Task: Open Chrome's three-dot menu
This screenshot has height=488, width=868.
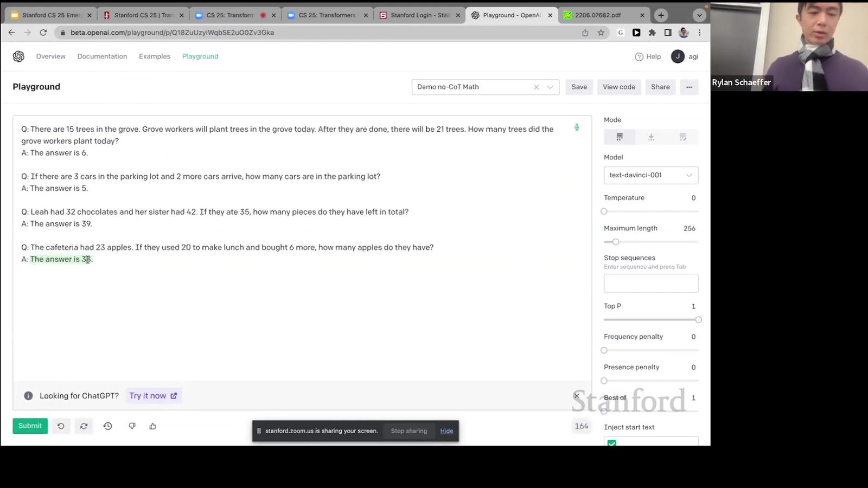Action: (699, 33)
